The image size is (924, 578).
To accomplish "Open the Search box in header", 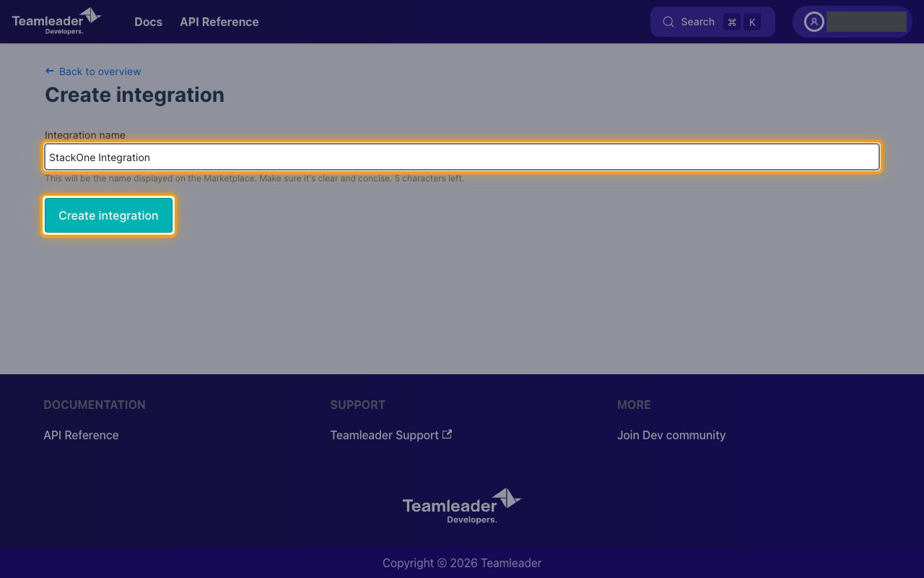I will [712, 22].
